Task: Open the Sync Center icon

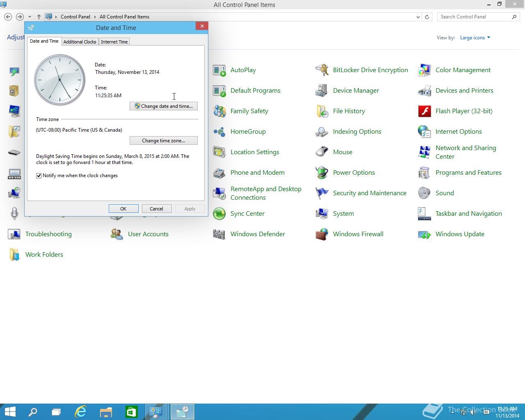Action: click(219, 214)
